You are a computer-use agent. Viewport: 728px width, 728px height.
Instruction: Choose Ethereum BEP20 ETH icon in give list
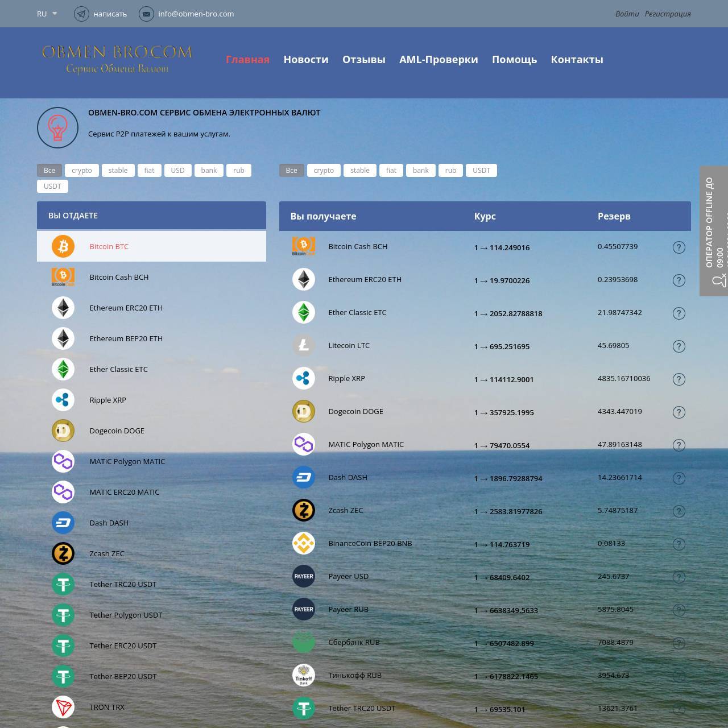click(x=63, y=338)
